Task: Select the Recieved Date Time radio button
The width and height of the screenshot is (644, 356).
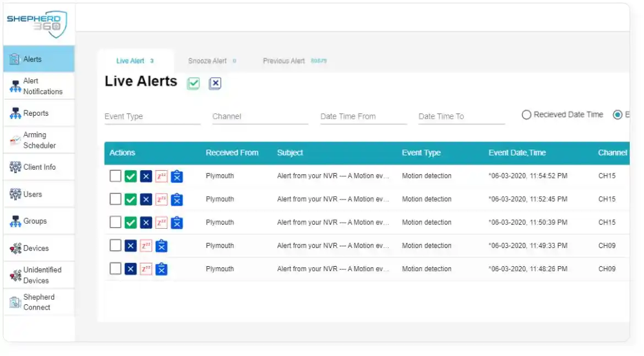Action: (526, 115)
